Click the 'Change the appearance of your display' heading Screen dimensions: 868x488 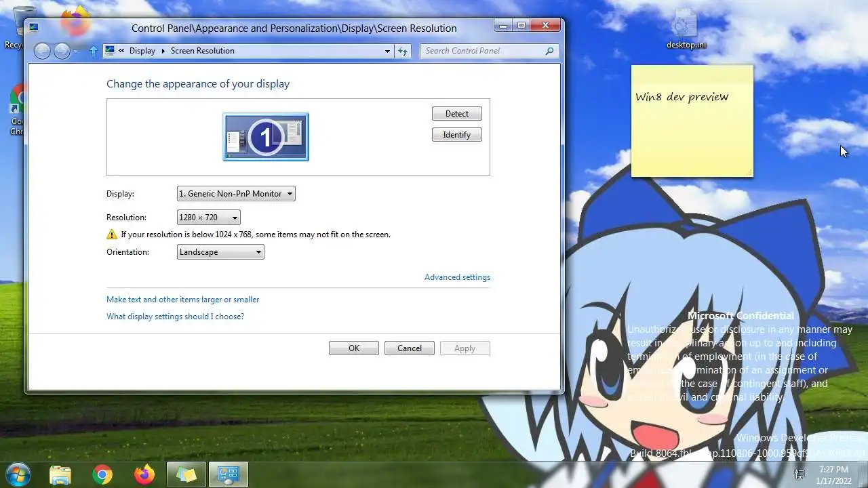click(x=198, y=84)
